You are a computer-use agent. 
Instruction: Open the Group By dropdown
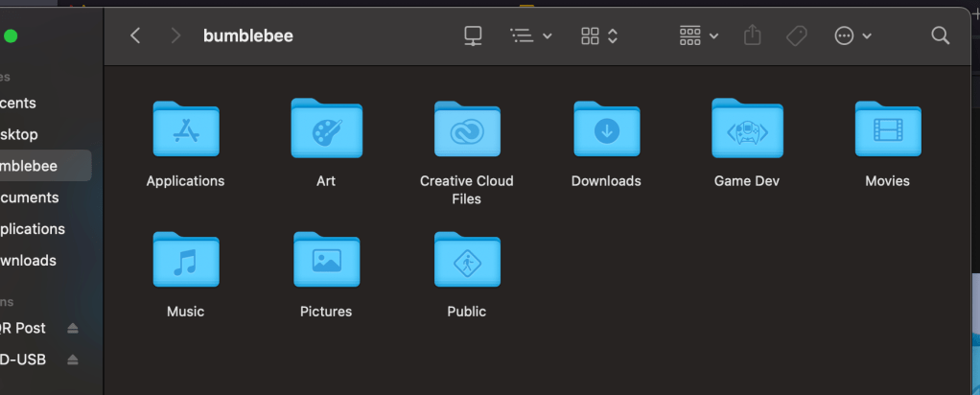point(698,35)
